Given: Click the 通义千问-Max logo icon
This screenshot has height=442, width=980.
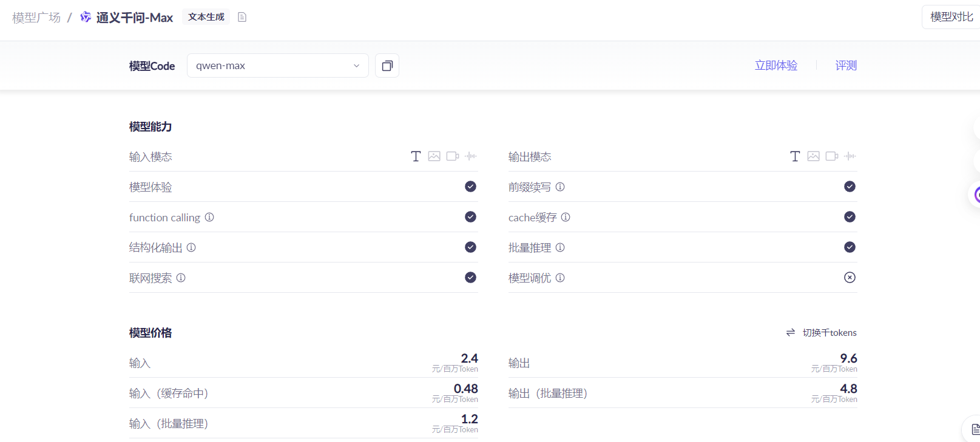Looking at the screenshot, I should pos(86,17).
